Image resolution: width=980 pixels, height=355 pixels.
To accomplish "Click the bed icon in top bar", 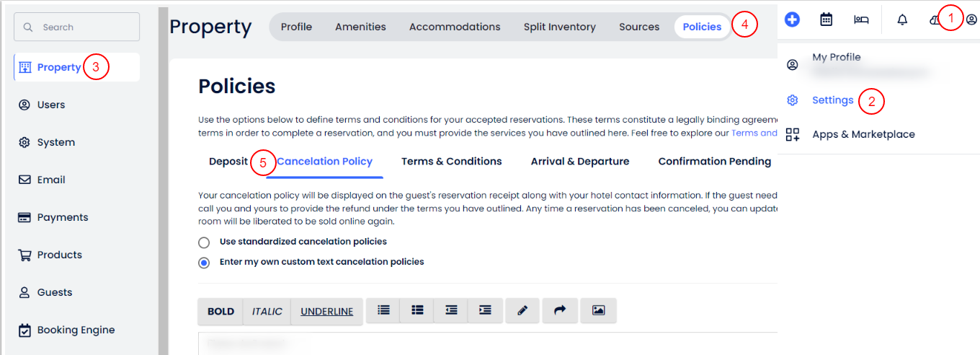I will pos(861,19).
